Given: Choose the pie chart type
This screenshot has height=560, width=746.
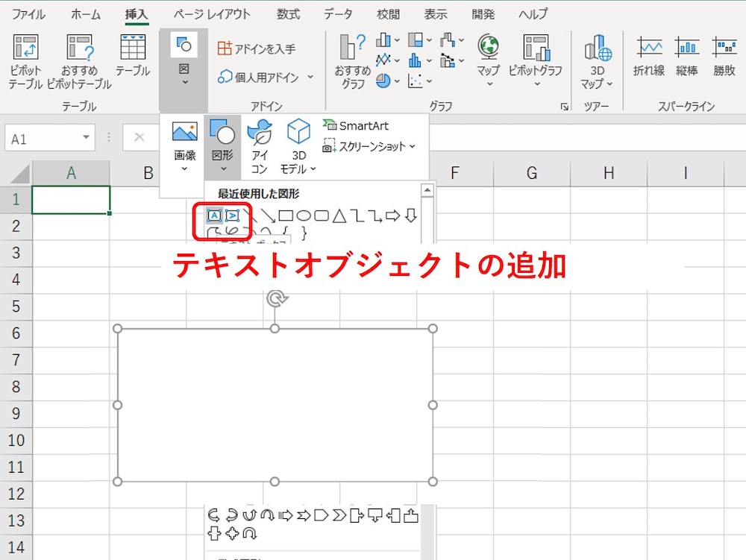Looking at the screenshot, I should (387, 81).
